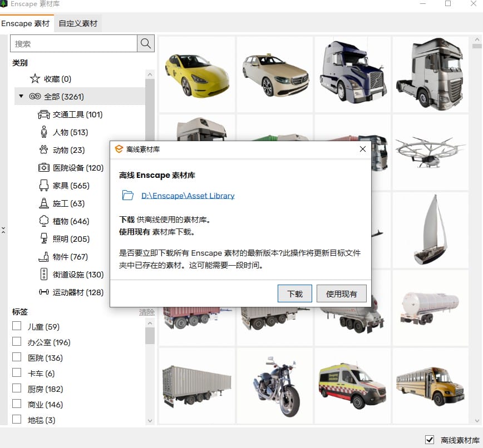483x448 pixels.
Task: Click tag list scroll up arrow
Action: point(150,323)
